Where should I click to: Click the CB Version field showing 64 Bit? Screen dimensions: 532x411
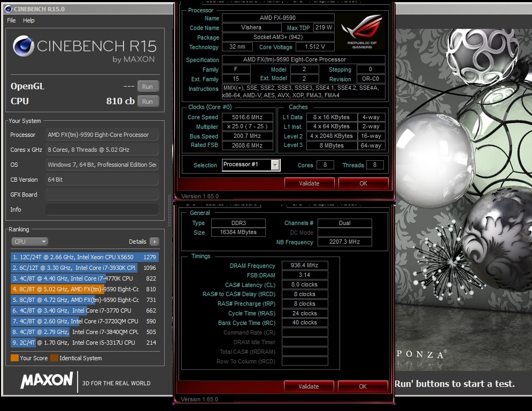coord(102,180)
